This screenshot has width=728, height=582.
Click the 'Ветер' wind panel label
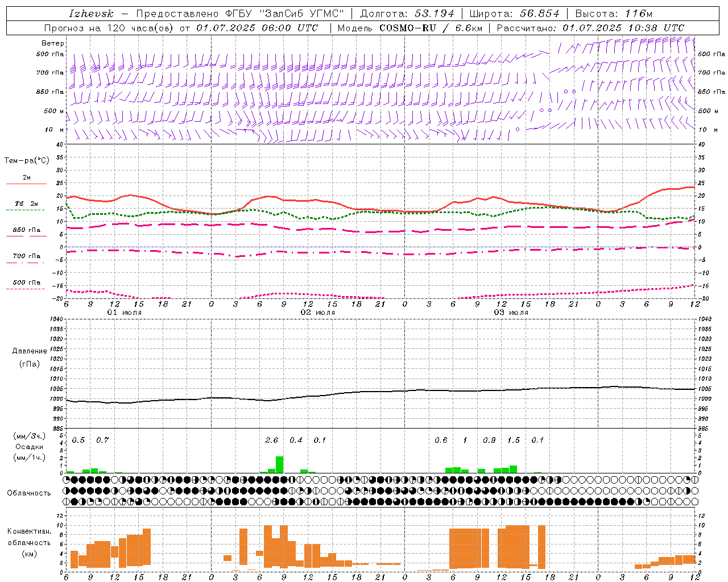(x=53, y=43)
